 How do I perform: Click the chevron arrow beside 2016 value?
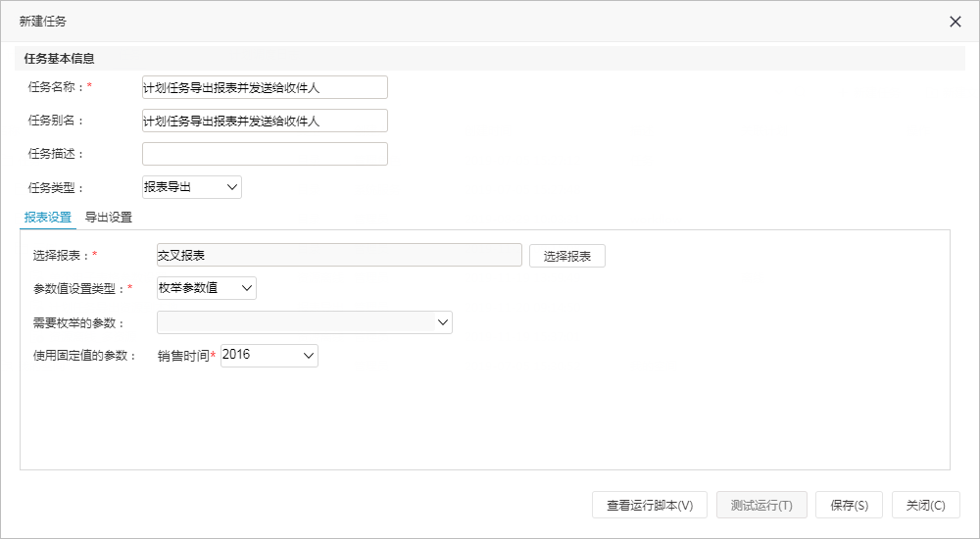point(308,355)
